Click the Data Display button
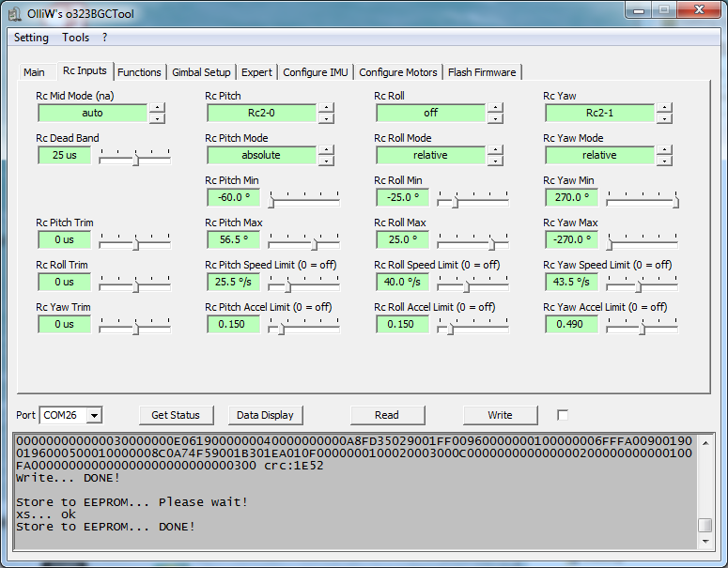The height and width of the screenshot is (568, 728). pyautogui.click(x=265, y=415)
